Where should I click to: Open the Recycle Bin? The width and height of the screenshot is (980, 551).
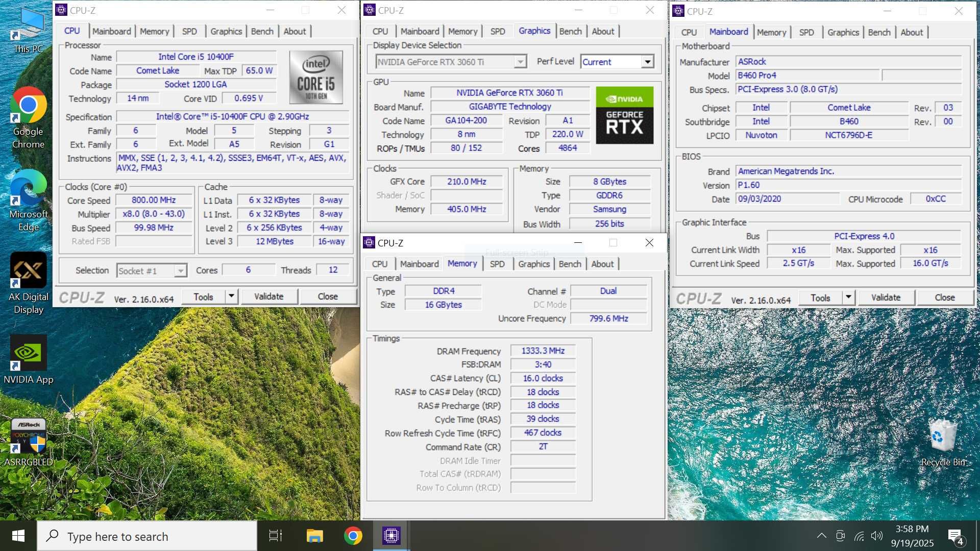tap(943, 442)
